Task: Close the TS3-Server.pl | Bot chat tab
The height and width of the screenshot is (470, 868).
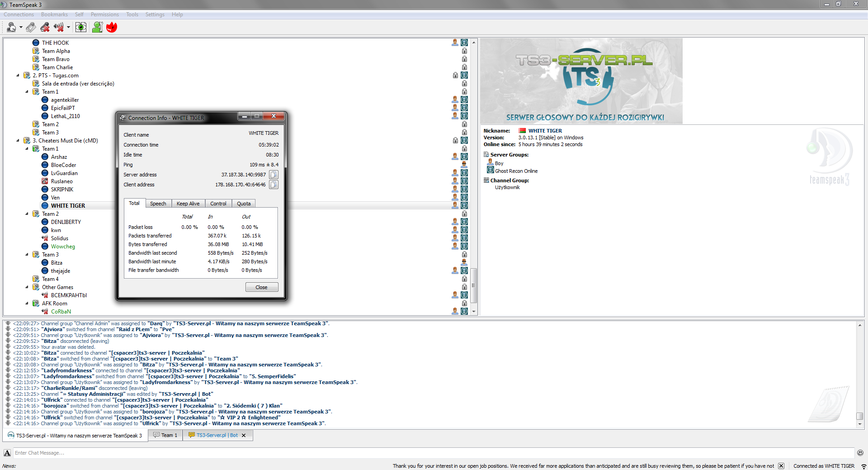Action: (244, 436)
